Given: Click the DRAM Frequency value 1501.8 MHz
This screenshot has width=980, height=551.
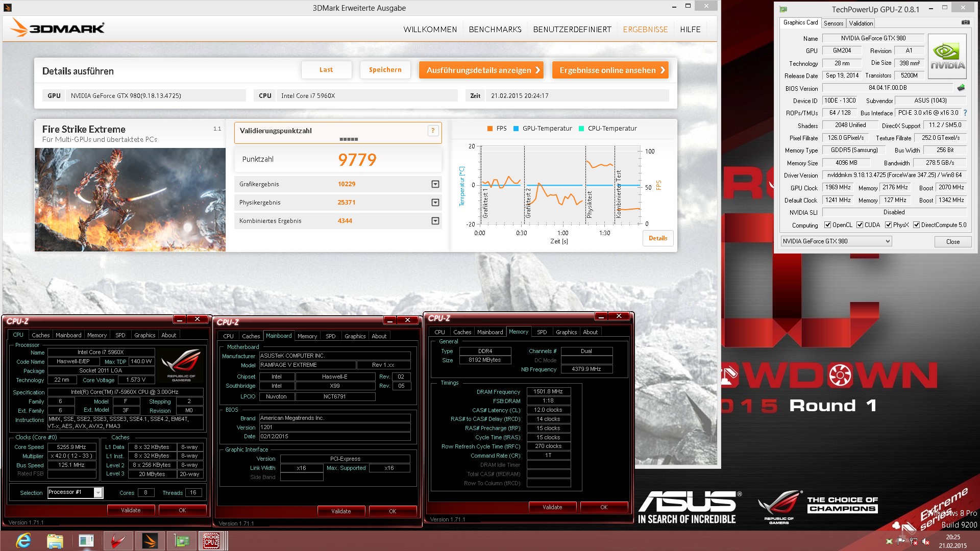Looking at the screenshot, I should pos(548,392).
